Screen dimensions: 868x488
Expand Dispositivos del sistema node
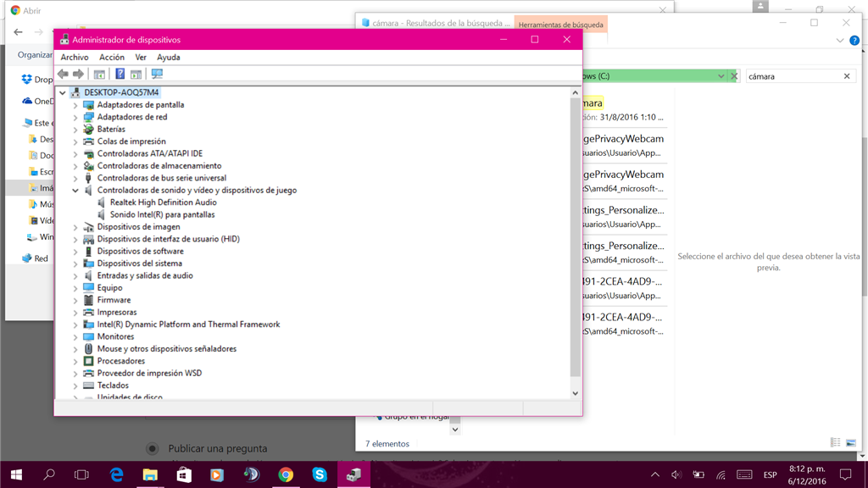click(75, 263)
